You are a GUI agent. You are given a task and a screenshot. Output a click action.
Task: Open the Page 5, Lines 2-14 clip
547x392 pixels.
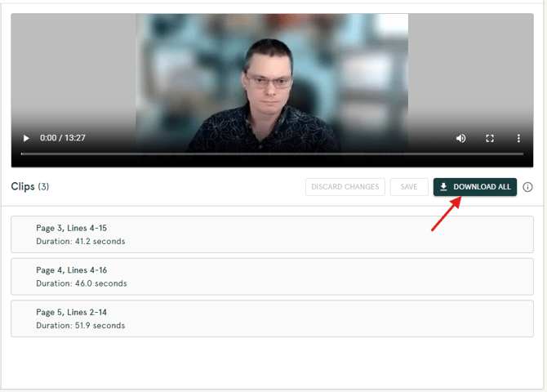(272, 318)
